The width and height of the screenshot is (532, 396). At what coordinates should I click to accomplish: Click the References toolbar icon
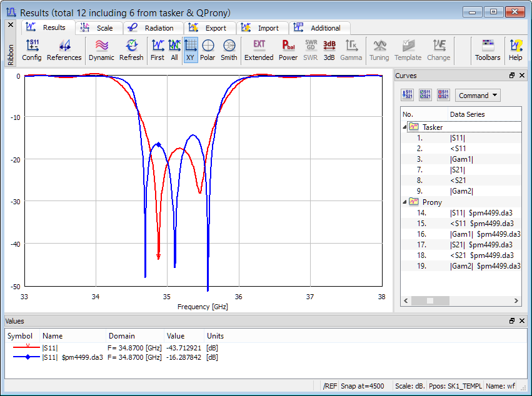pos(64,49)
